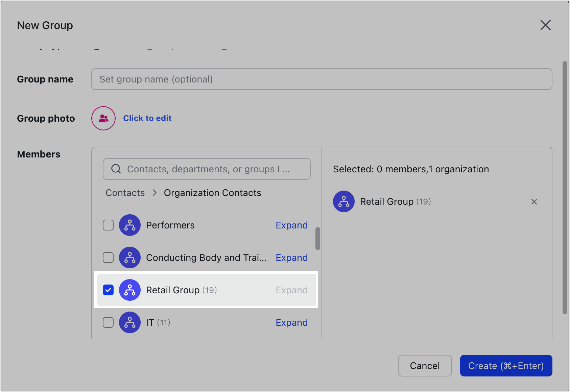Click the Conducting Body organization icon

coord(130,258)
